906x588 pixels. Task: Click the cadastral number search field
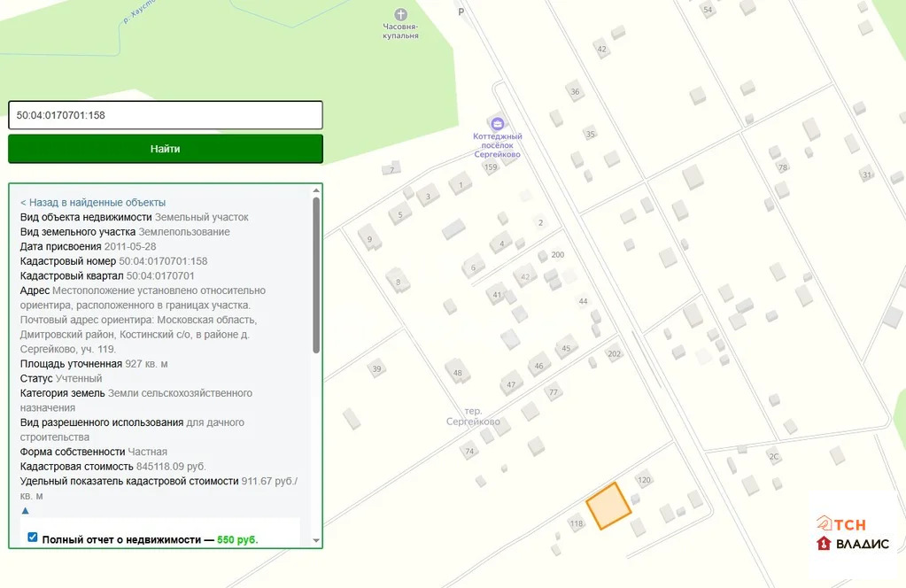click(x=166, y=115)
